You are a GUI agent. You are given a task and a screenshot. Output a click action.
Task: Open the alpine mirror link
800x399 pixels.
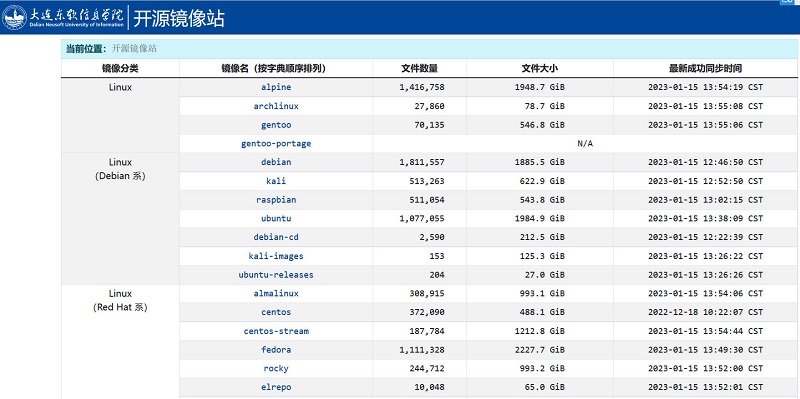[x=276, y=87]
